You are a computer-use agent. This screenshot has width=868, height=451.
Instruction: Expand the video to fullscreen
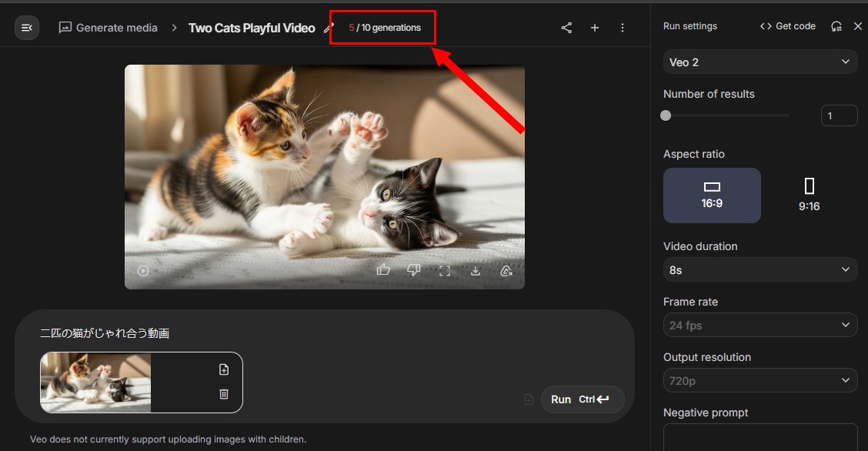pos(444,271)
